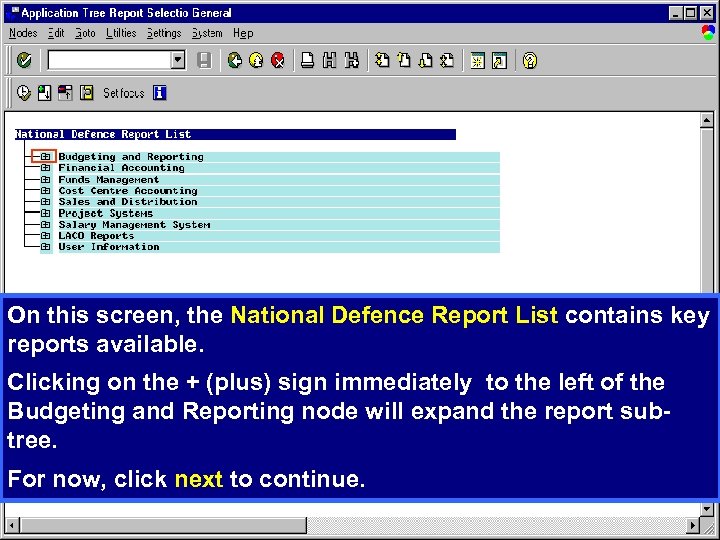Go to the first page icon
Image resolution: width=720 pixels, height=540 pixels.
point(382,60)
